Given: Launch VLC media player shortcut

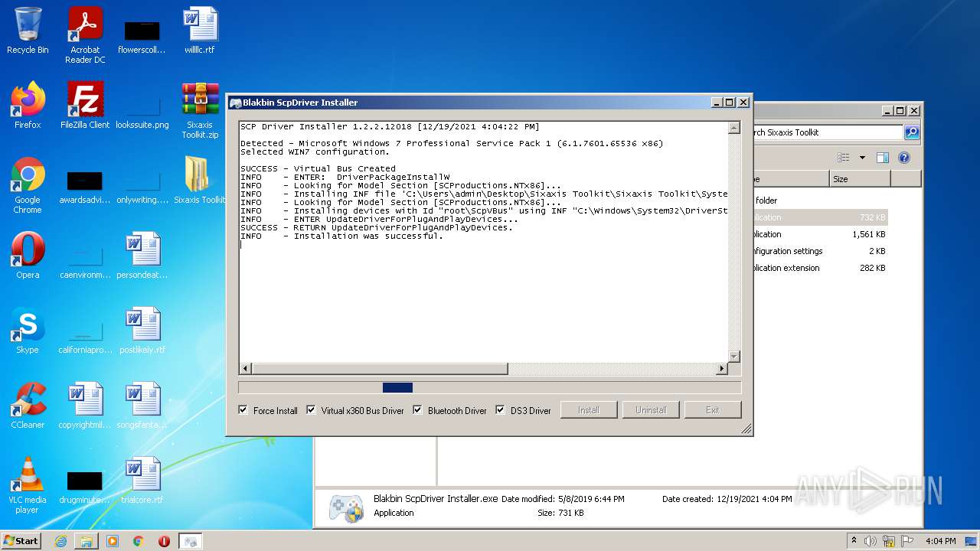Looking at the screenshot, I should (28, 486).
